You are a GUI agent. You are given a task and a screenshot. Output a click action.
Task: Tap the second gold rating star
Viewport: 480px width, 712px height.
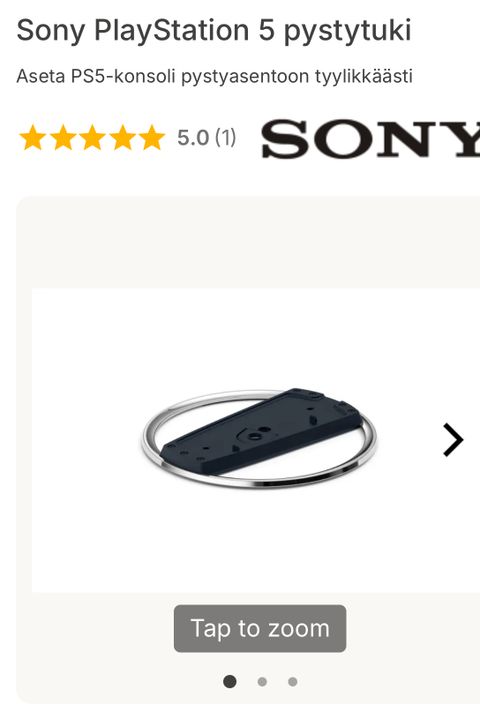(x=63, y=138)
